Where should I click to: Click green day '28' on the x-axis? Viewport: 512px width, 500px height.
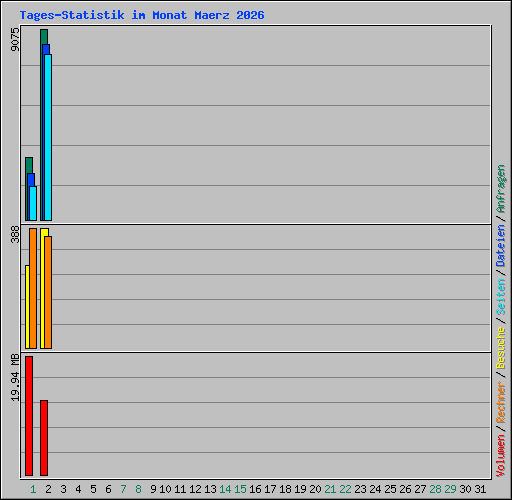(x=435, y=489)
